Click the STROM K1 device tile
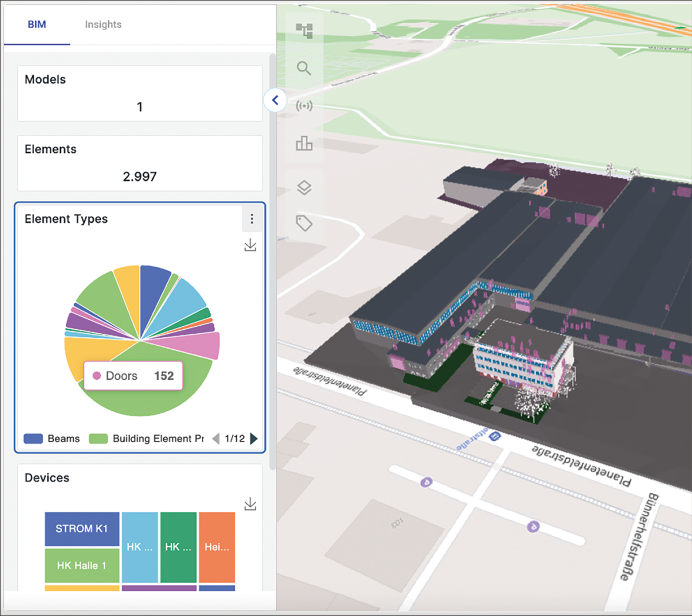Screen dimensions: 692x616 click(x=82, y=528)
